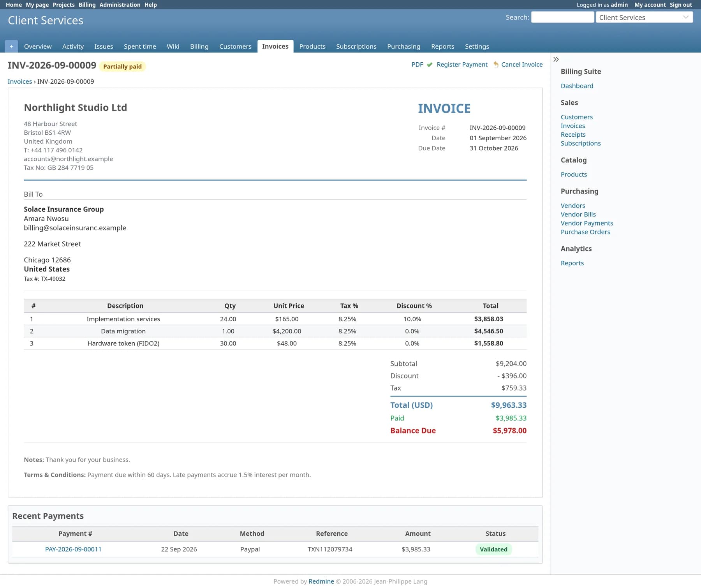Click the arrow icon before Cancel Invoice
701x588 pixels.
[496, 65]
